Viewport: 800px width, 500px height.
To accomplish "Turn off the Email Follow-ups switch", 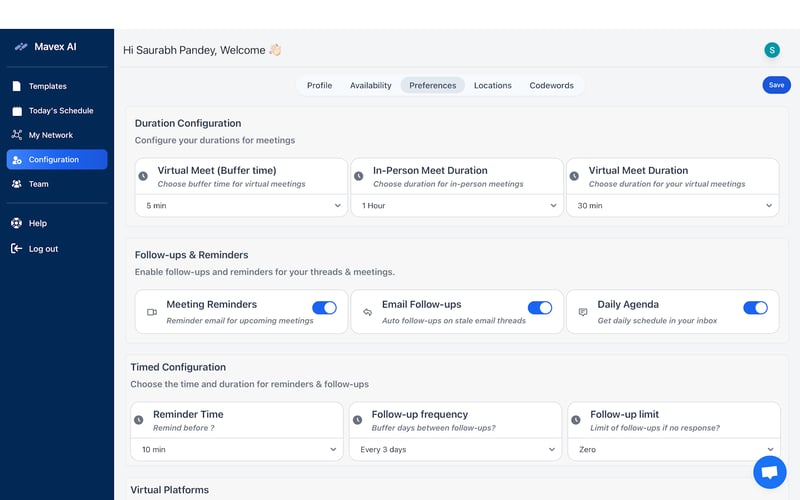I will pyautogui.click(x=540, y=308).
